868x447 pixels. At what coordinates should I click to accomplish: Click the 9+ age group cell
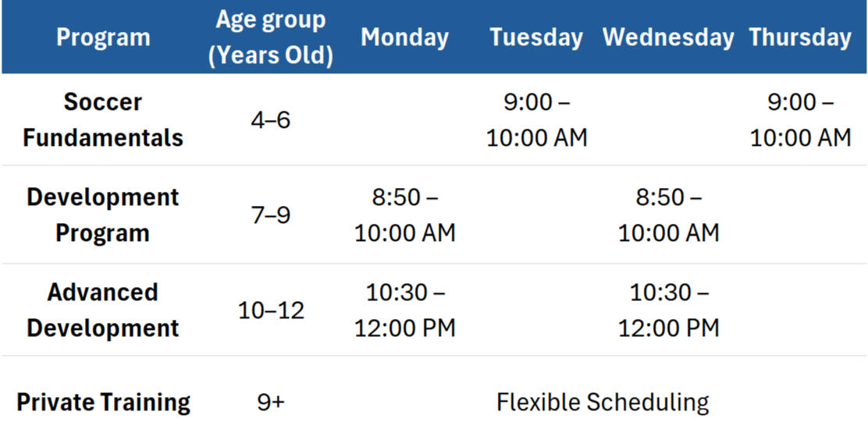[x=271, y=403]
